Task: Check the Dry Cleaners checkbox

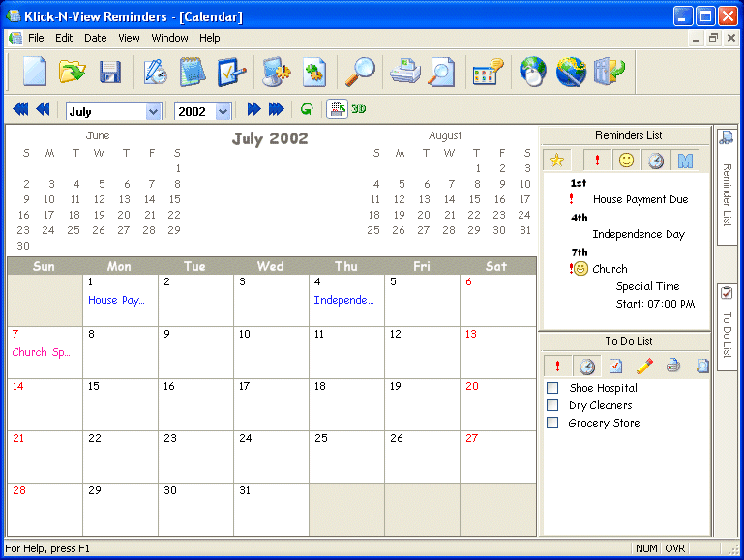Action: (552, 405)
